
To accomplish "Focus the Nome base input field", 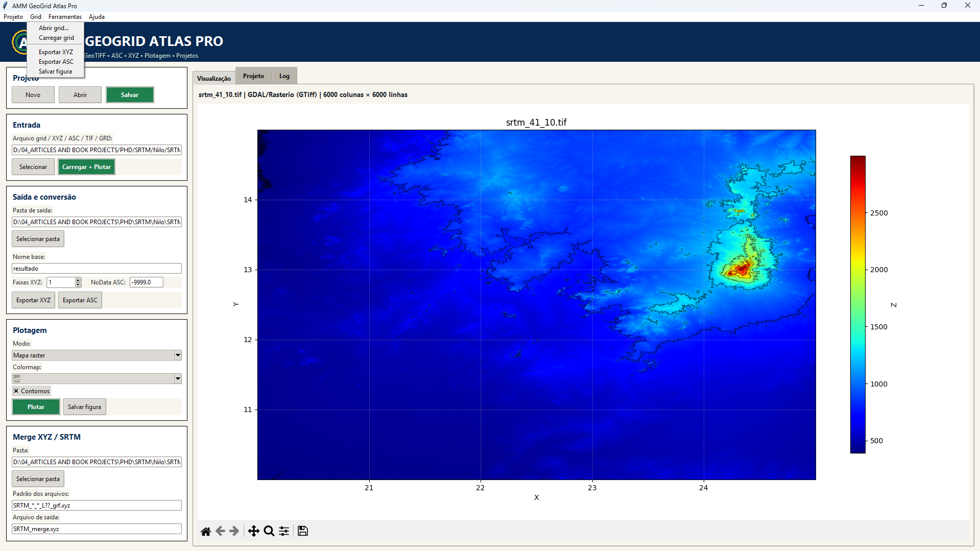I will pyautogui.click(x=97, y=269).
